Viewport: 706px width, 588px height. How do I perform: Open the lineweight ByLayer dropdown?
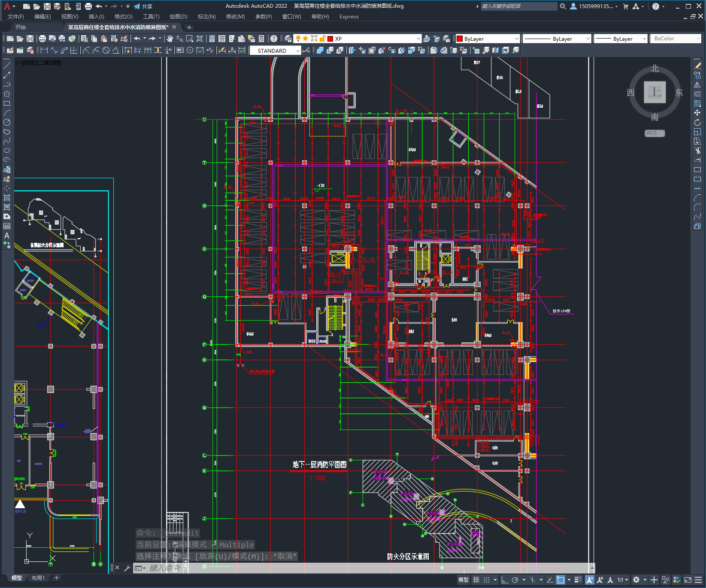(x=621, y=39)
